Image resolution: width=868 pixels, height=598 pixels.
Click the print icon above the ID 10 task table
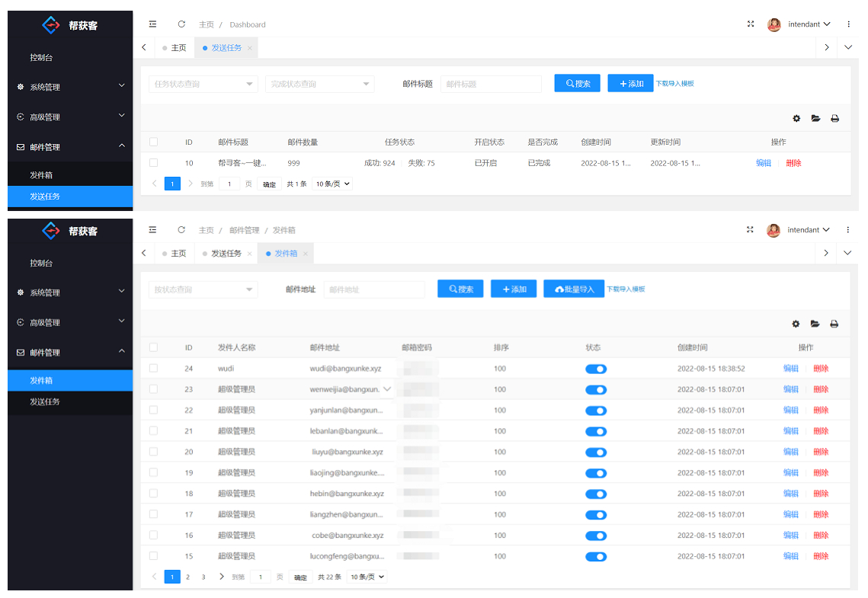834,119
